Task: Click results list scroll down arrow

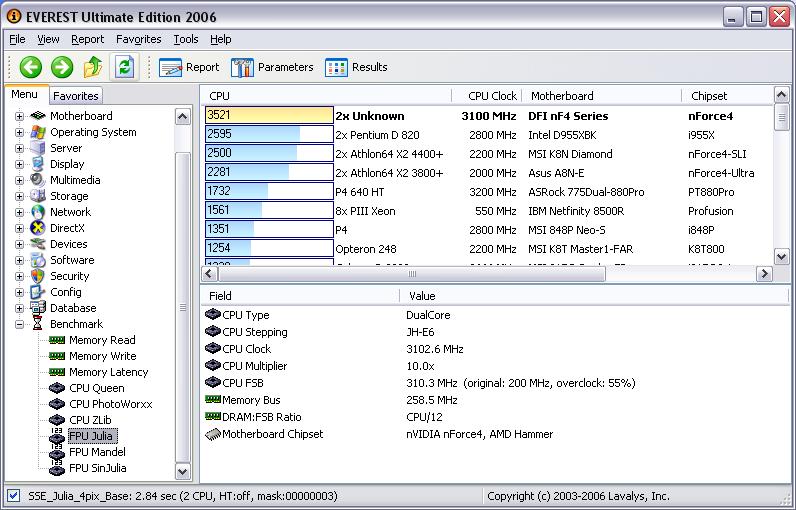Action: 781,256
